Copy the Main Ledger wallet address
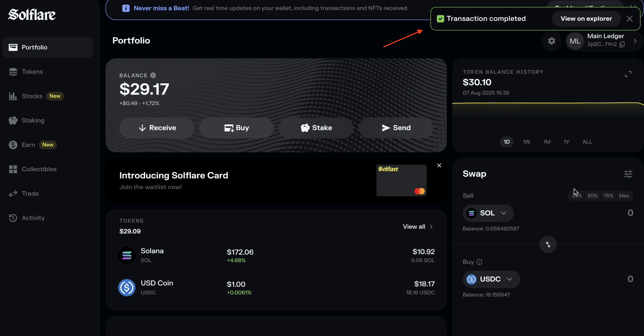This screenshot has width=644, height=336. pos(623,44)
